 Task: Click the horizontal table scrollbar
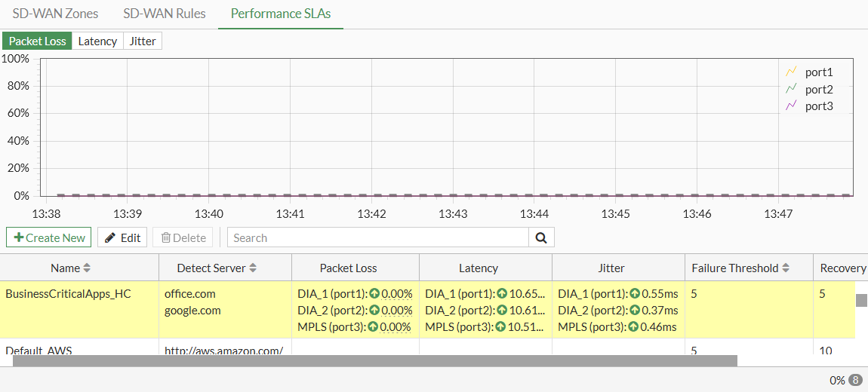374,360
